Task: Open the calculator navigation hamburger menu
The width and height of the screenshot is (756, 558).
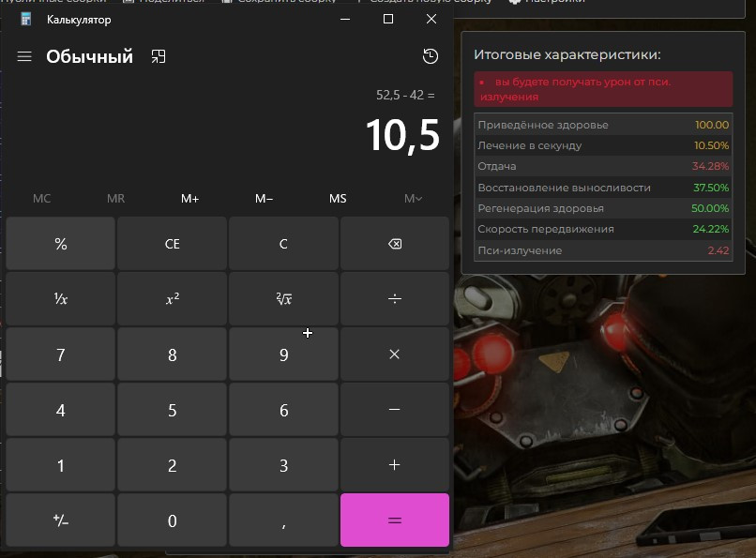Action: click(x=24, y=57)
